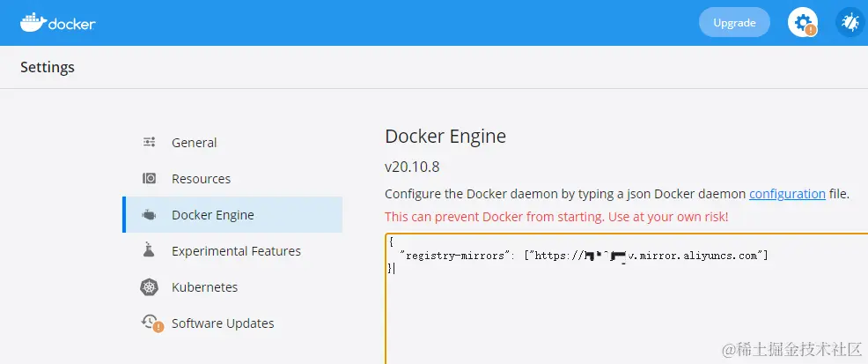Select the Docker Engine tab
The height and width of the screenshot is (364, 868).
pyautogui.click(x=232, y=215)
